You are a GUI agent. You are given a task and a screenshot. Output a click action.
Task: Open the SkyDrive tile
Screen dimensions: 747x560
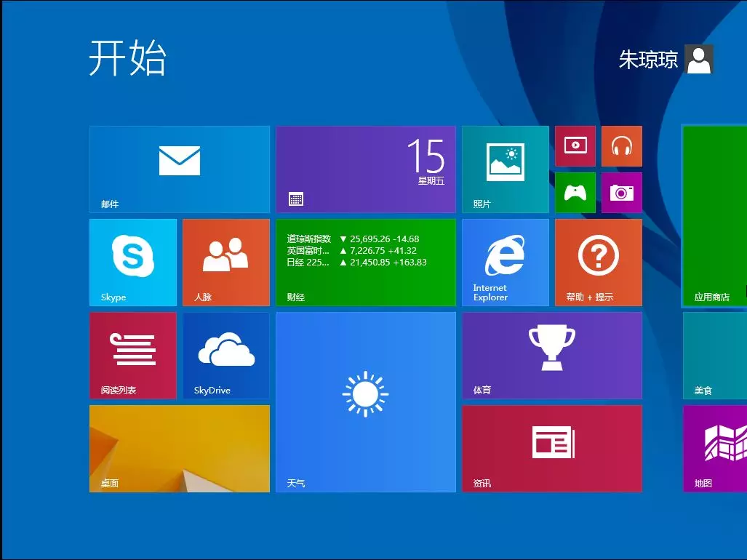(x=225, y=355)
